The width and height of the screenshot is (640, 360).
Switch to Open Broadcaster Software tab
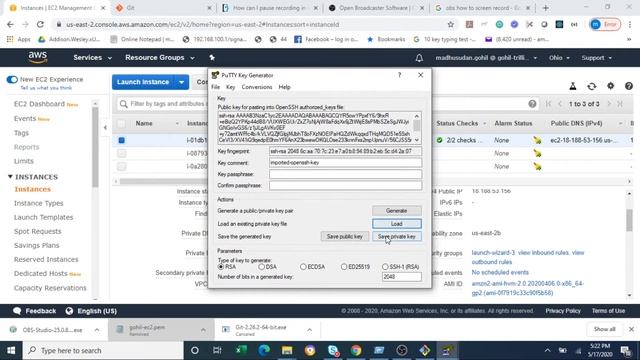[377, 8]
